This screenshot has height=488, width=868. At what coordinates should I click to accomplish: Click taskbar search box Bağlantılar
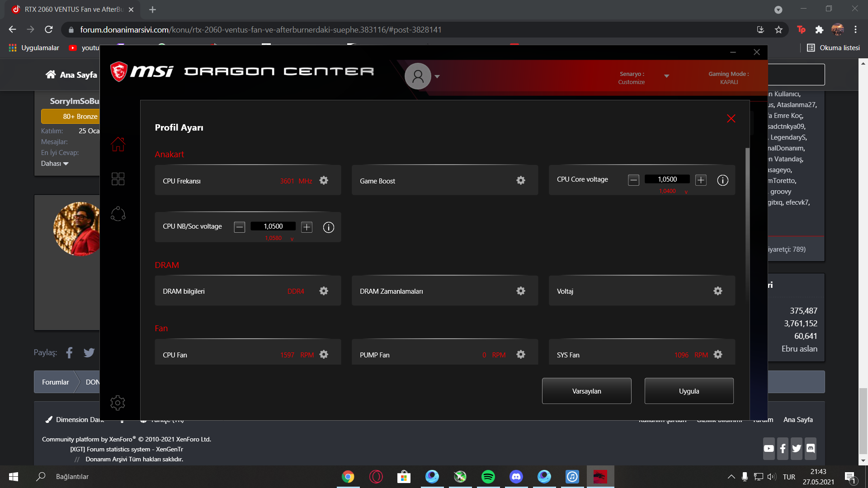(72, 477)
